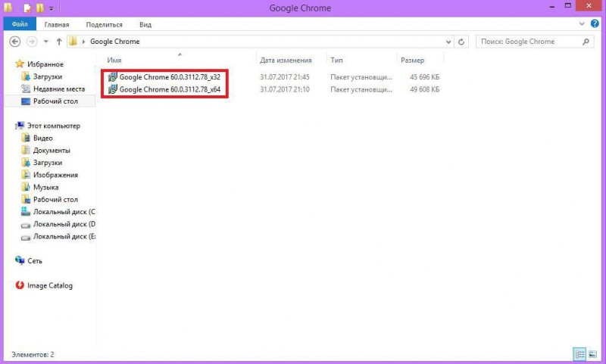This screenshot has height=364, width=606.
Task: Open quick access toolbar customize dropdown
Action: [51, 8]
